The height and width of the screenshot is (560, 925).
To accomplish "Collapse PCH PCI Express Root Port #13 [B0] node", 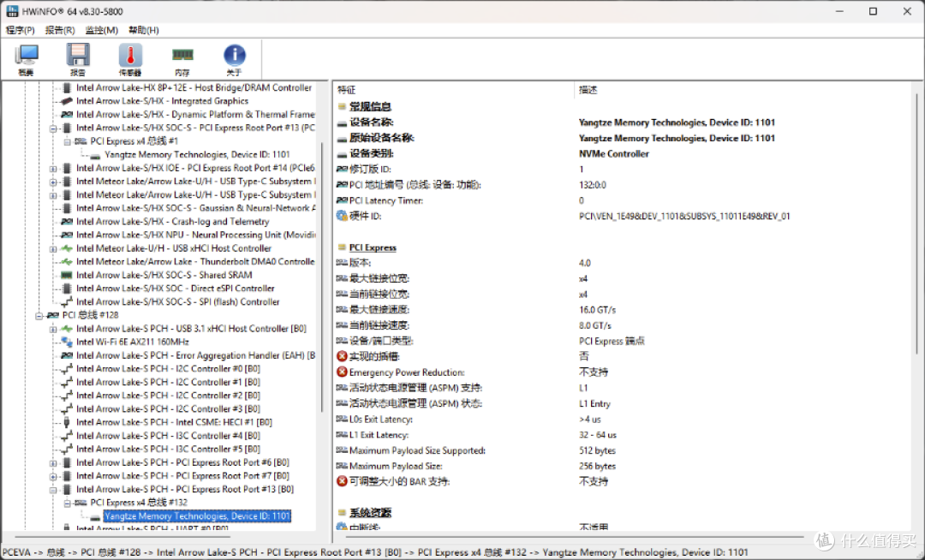I will (x=53, y=490).
